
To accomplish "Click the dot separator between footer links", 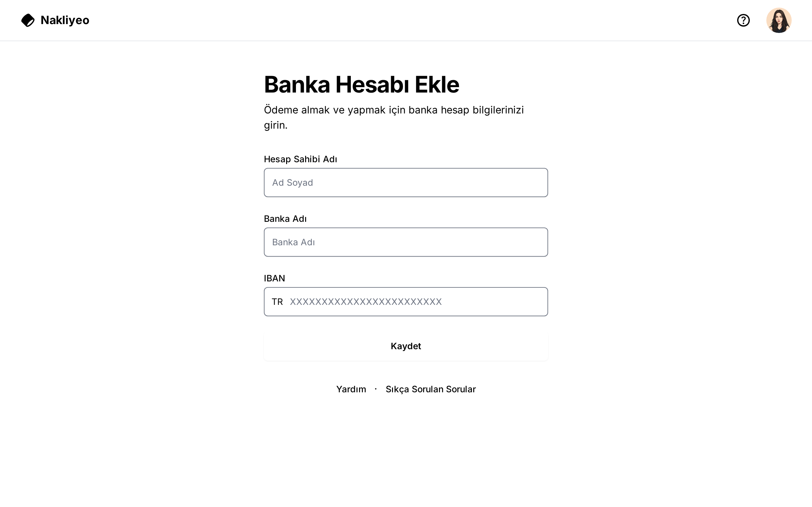I will (376, 389).
